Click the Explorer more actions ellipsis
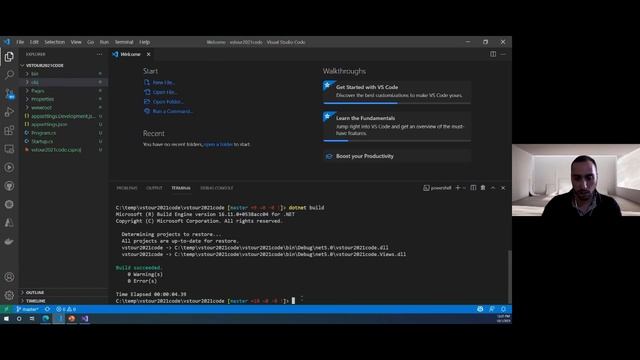The width and height of the screenshot is (640, 360). [99, 54]
